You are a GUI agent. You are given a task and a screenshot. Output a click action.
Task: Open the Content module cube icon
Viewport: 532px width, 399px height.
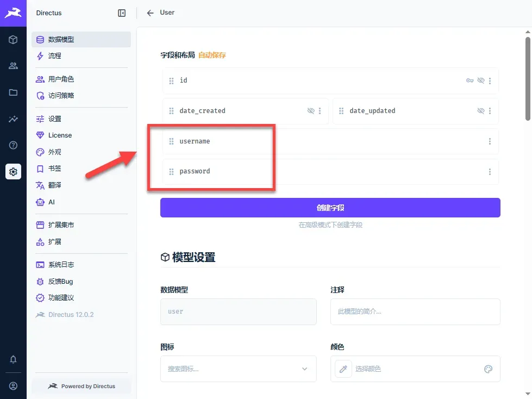[13, 40]
